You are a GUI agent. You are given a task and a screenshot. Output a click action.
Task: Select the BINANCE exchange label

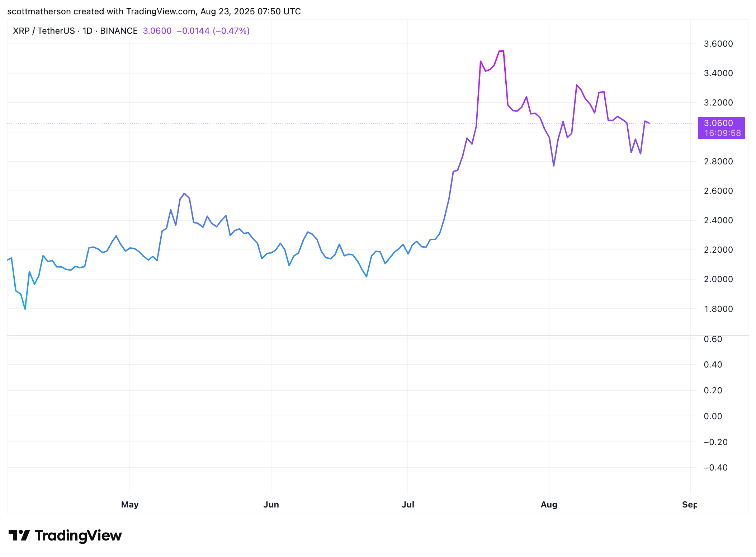tap(118, 31)
